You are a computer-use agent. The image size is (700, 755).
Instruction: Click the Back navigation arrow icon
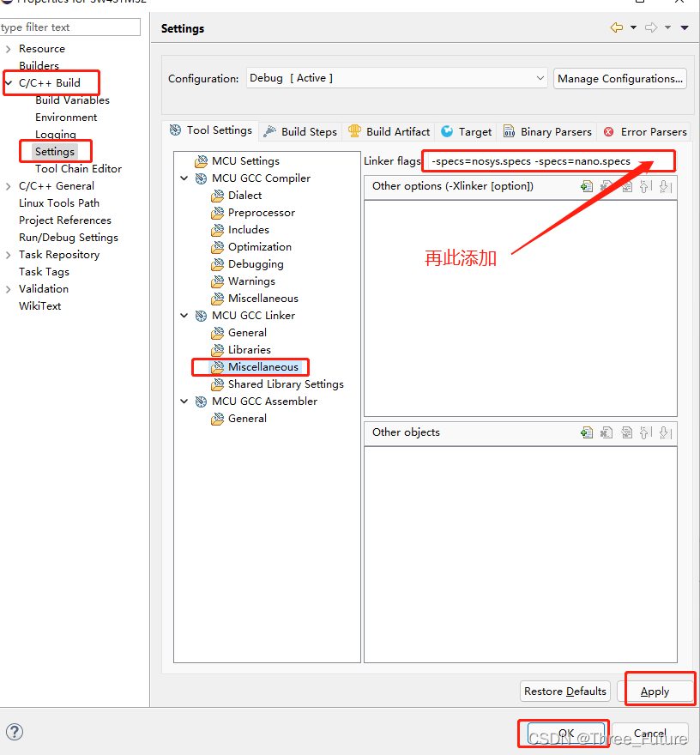tap(617, 28)
